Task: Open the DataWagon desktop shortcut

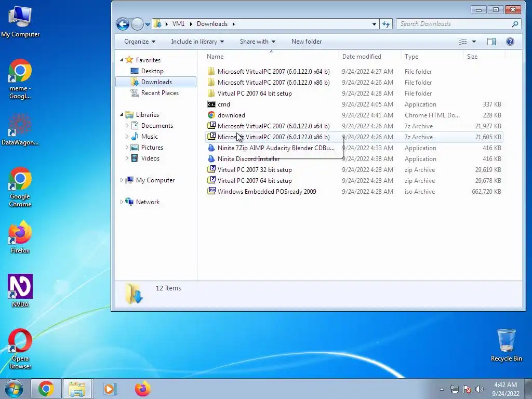Action: pyautogui.click(x=20, y=129)
